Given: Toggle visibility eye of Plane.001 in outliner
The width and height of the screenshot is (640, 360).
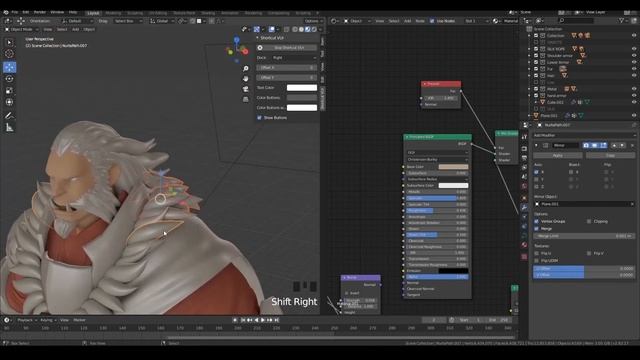Looking at the screenshot, I should tap(634, 116).
